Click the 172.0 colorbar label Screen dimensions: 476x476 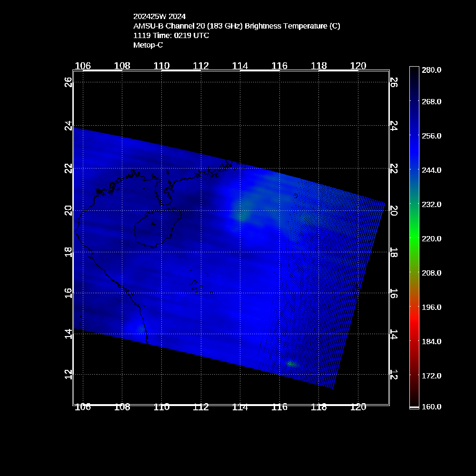(431, 376)
